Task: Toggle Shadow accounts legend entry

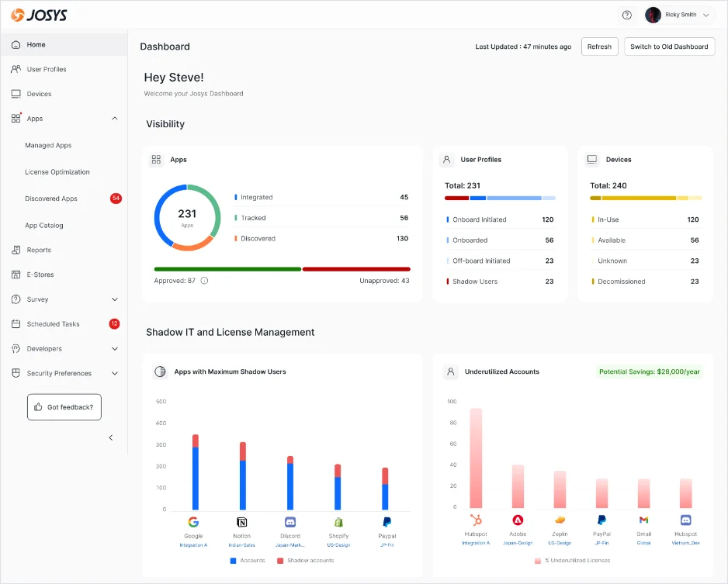Action: [306, 561]
